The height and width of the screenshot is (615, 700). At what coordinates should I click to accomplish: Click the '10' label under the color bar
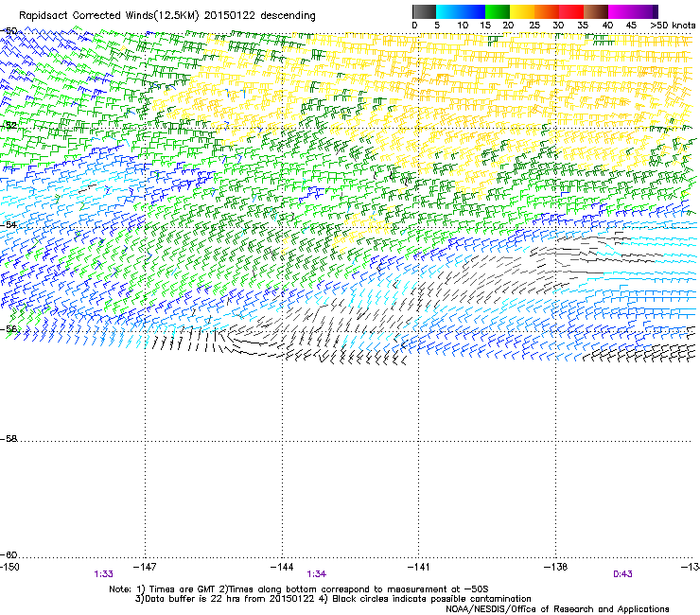[x=463, y=26]
